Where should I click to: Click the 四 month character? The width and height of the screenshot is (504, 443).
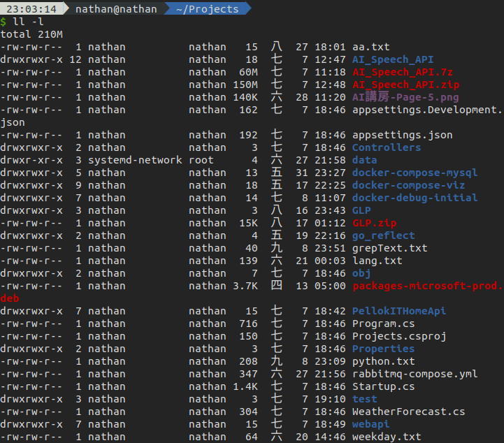(276, 285)
